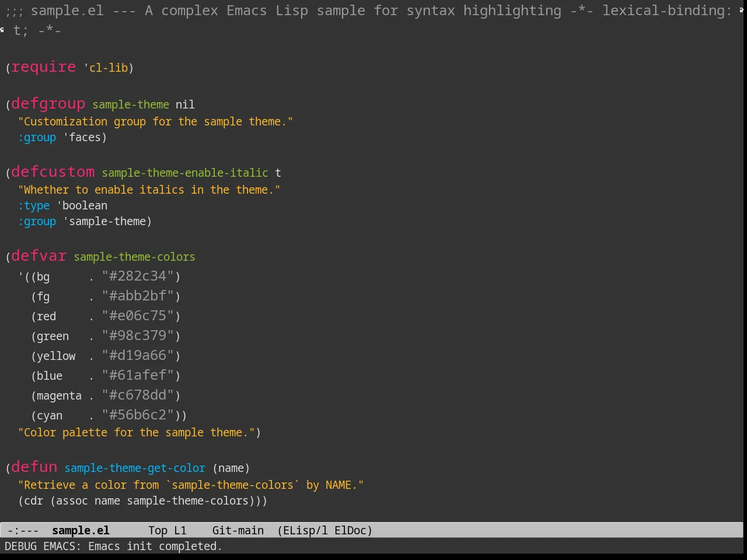Click the sample-theme-get-color function name
This screenshot has height=560, width=747.
135,468
